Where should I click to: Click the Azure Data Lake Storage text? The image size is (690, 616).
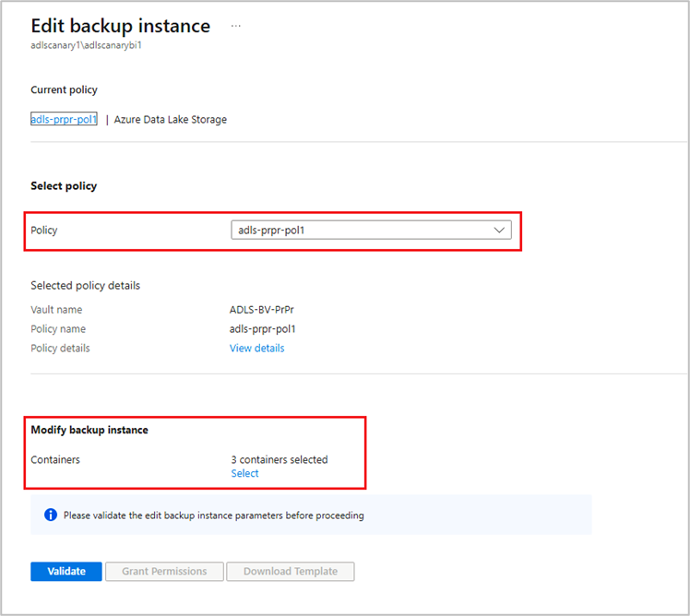click(x=171, y=120)
